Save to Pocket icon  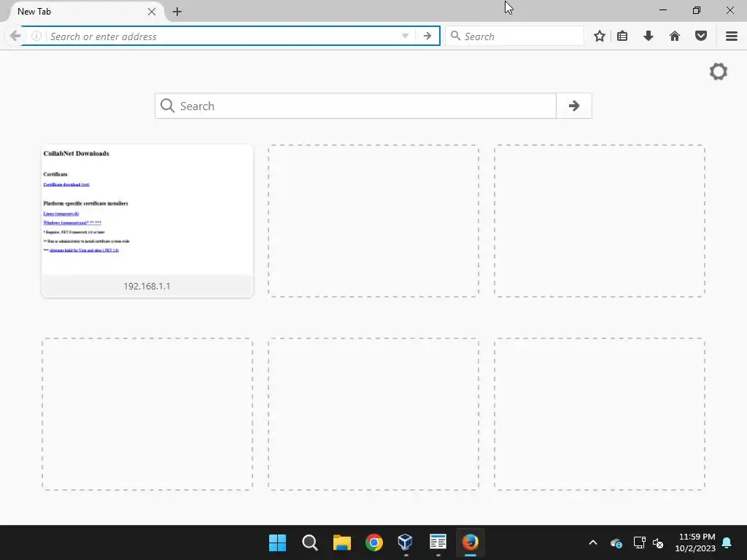click(x=701, y=36)
